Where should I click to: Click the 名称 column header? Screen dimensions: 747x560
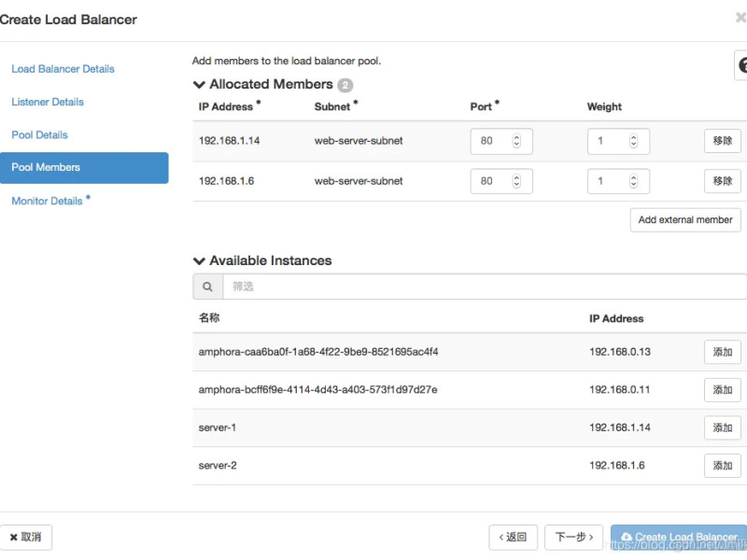point(209,317)
